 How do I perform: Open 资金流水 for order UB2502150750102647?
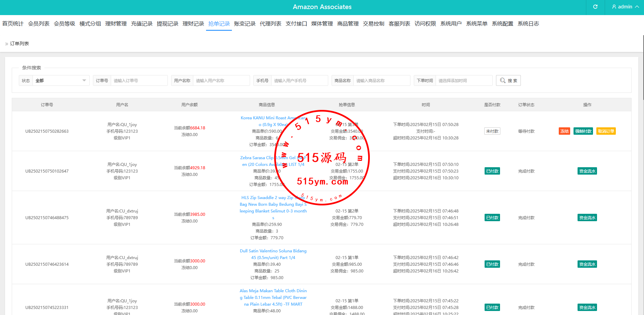(587, 171)
